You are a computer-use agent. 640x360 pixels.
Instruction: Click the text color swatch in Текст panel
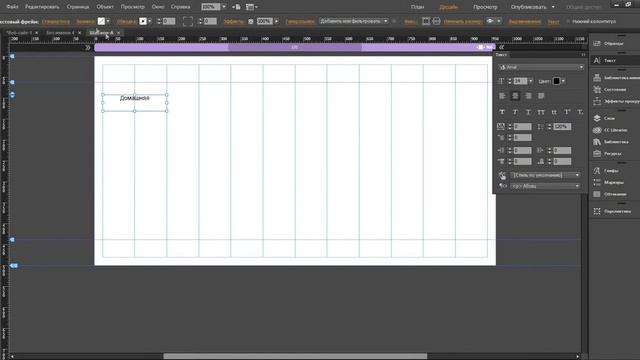click(x=556, y=81)
